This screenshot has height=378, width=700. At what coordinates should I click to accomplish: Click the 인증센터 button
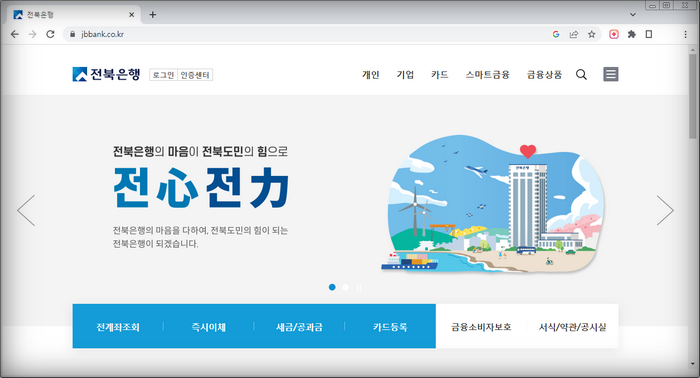pyautogui.click(x=195, y=75)
